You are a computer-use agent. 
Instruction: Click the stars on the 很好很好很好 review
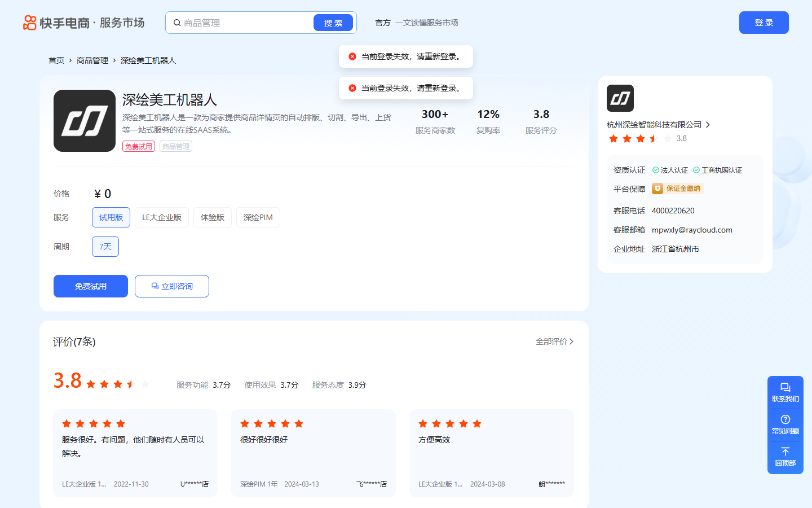click(x=272, y=424)
